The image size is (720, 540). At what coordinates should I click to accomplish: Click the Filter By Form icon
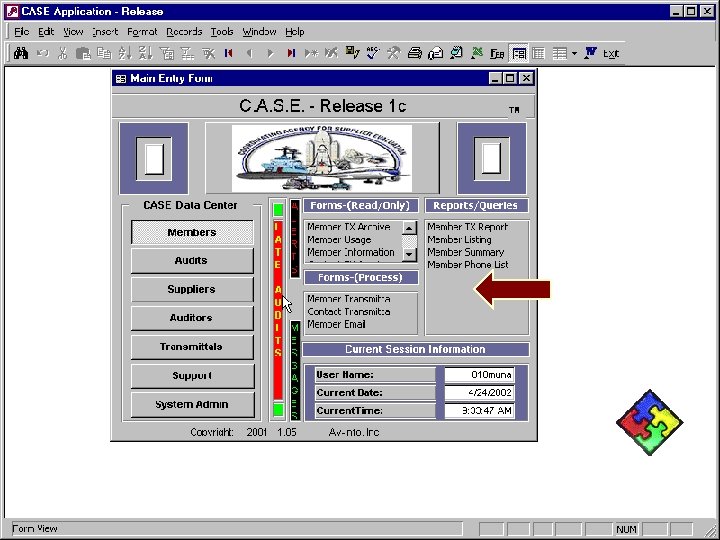click(187, 53)
